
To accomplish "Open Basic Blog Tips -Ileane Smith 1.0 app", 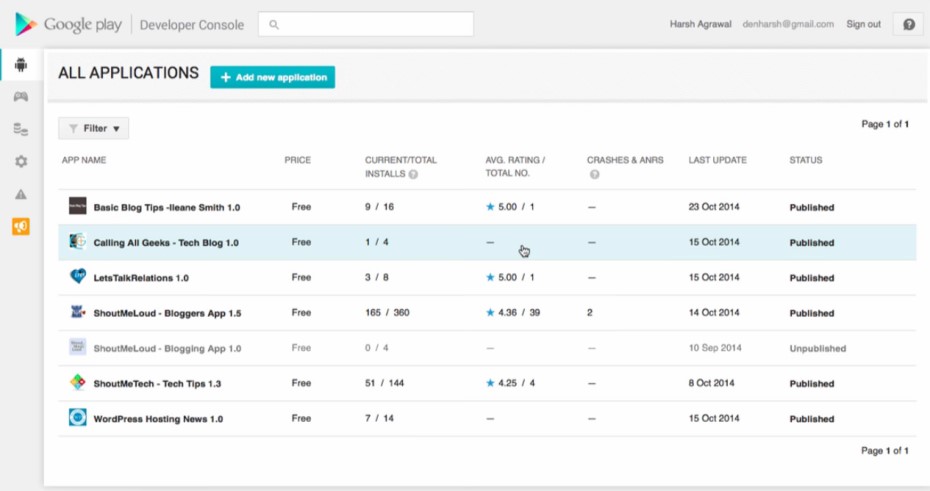I will click(x=167, y=208).
